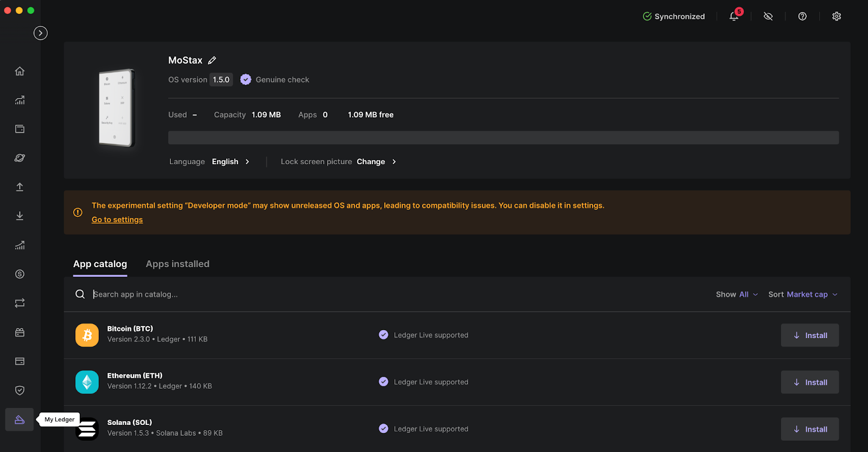Select the App catalog tab
This screenshot has width=868, height=452.
100,264
